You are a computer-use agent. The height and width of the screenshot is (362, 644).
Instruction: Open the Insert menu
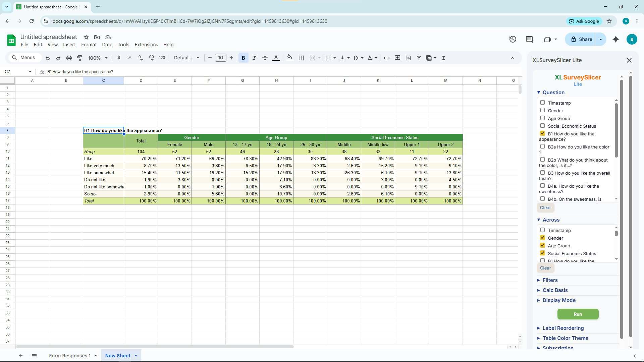(69, 45)
